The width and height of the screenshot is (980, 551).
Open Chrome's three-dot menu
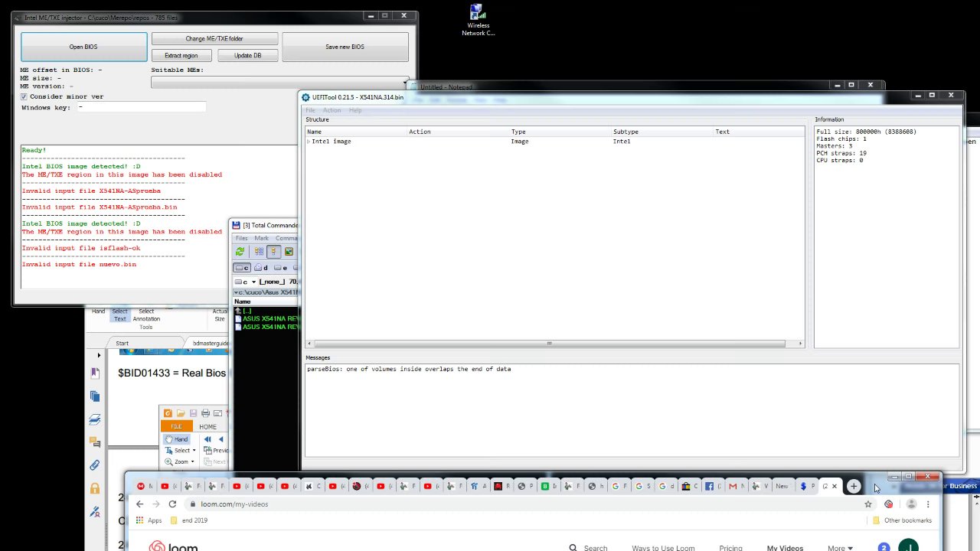(928, 504)
